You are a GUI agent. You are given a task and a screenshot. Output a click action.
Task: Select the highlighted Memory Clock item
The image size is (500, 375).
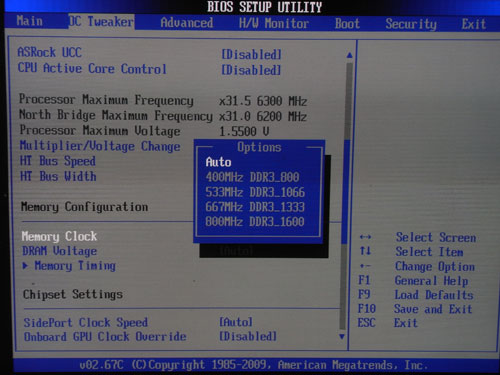point(59,236)
